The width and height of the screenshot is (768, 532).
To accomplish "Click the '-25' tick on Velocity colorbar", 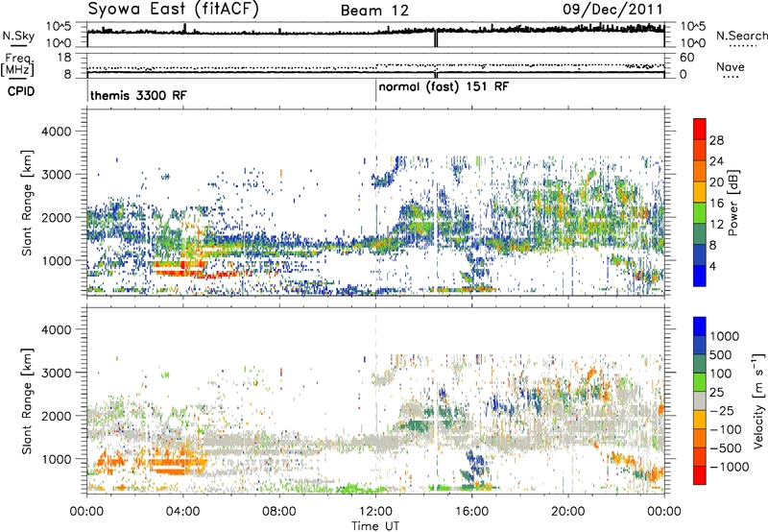I will point(720,410).
